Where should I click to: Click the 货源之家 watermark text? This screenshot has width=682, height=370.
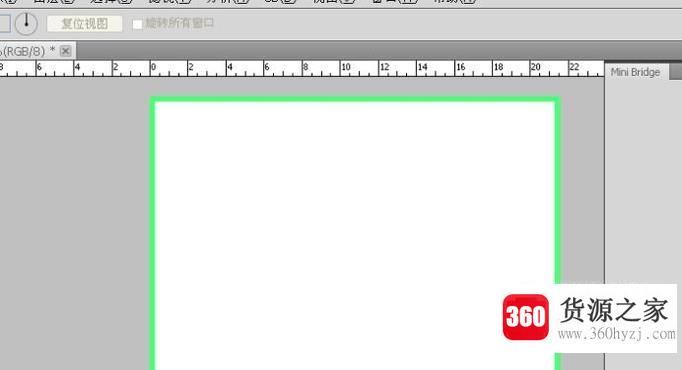(614, 310)
